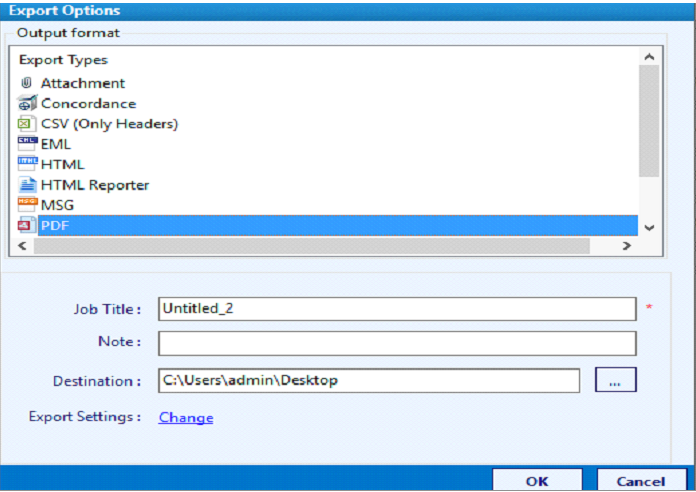Click the list scroll down arrow
This screenshot has height=492, width=696.
tap(649, 228)
